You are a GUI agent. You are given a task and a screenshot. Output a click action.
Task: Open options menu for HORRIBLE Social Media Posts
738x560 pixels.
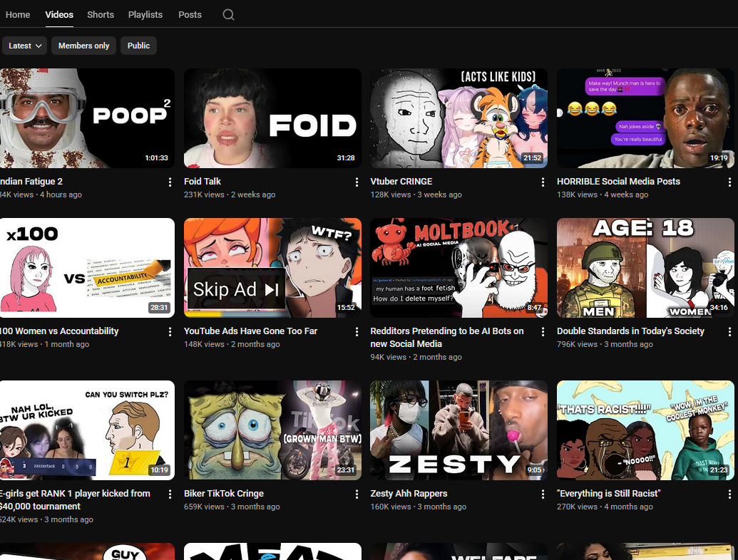pos(729,182)
